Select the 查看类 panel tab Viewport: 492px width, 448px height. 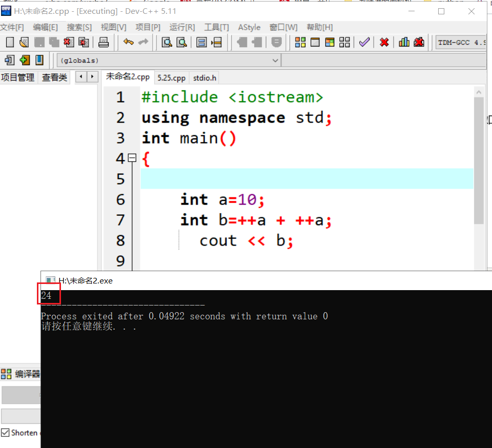tap(55, 77)
